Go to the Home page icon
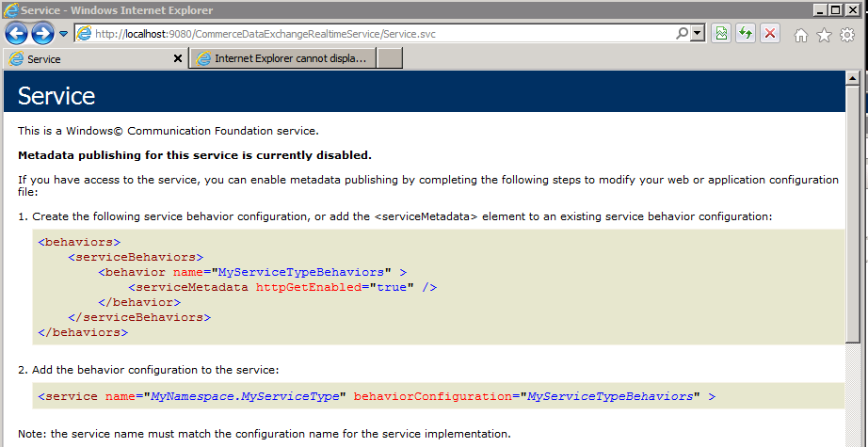Screen dimensions: 868x447 [x=801, y=35]
